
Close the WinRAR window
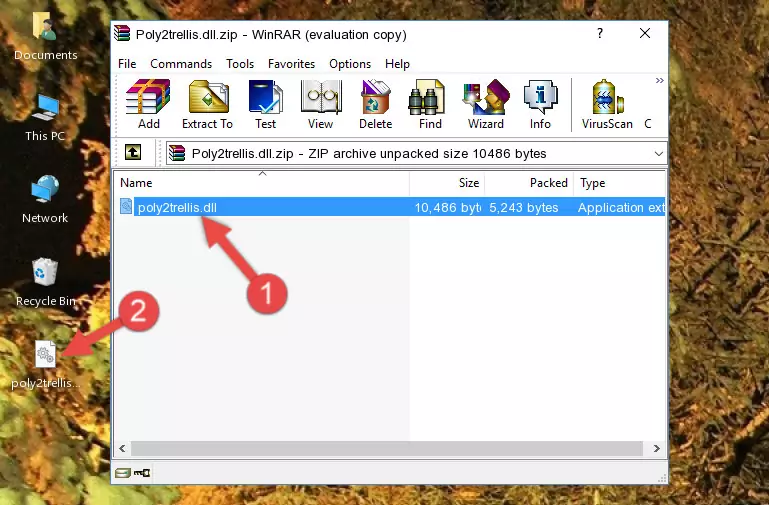tap(645, 33)
